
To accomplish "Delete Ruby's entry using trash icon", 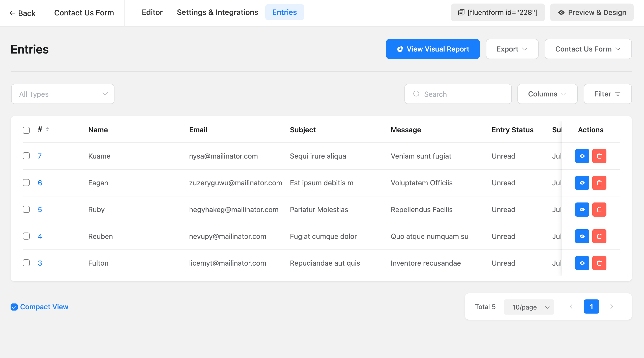I will coord(599,210).
